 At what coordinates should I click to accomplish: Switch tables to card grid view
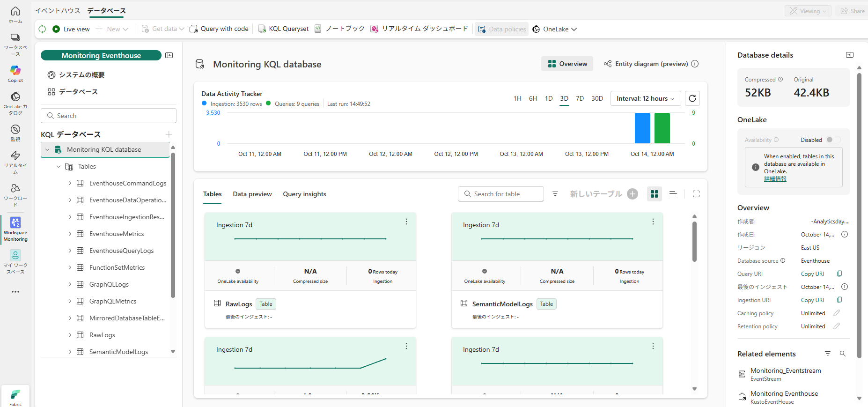click(x=655, y=194)
